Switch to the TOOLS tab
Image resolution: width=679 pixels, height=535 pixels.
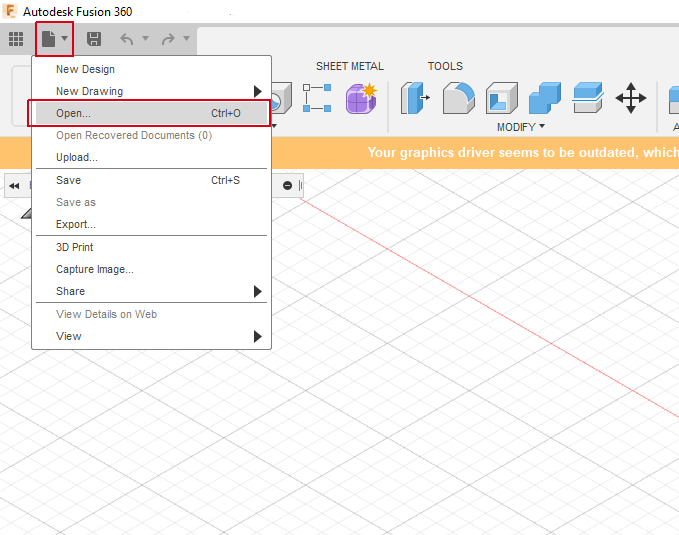coord(445,66)
